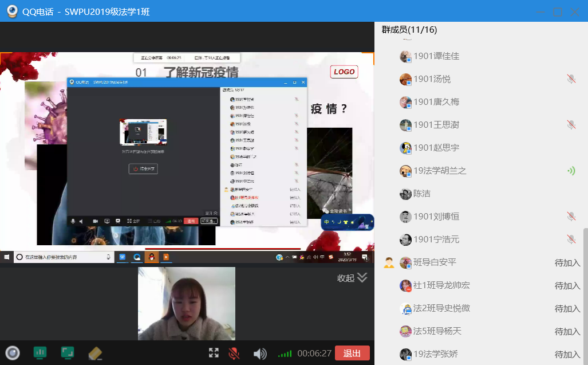Click 待加入 beside 社1班导龙帅宏

(x=567, y=286)
